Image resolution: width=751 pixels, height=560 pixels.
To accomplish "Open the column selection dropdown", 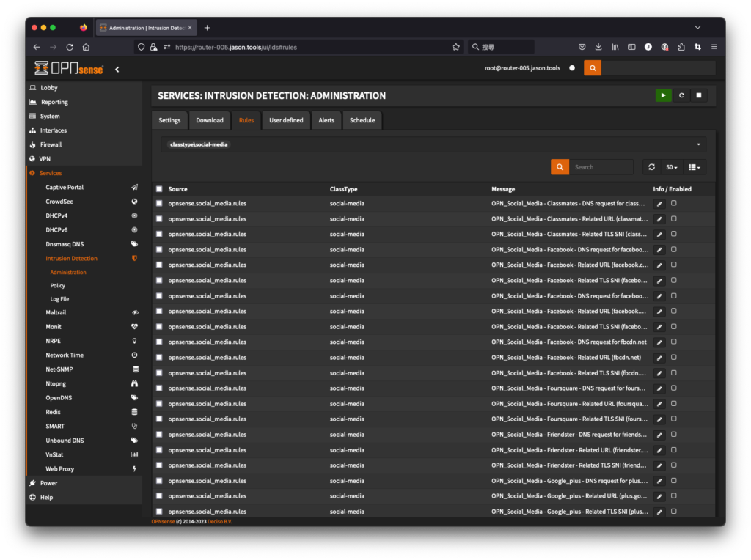I will (695, 167).
